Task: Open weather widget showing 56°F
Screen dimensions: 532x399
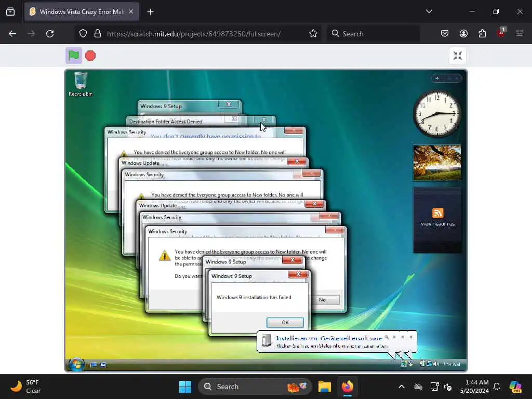Action: (x=25, y=387)
